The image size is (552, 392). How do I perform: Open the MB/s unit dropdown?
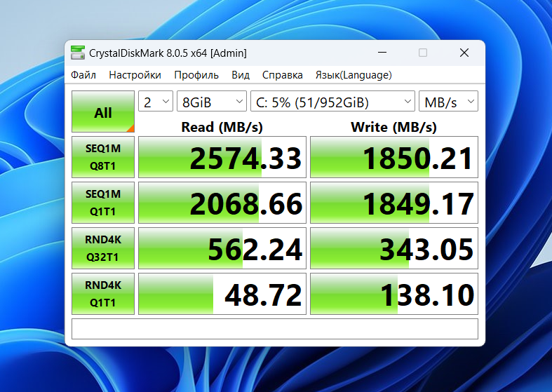(x=448, y=102)
